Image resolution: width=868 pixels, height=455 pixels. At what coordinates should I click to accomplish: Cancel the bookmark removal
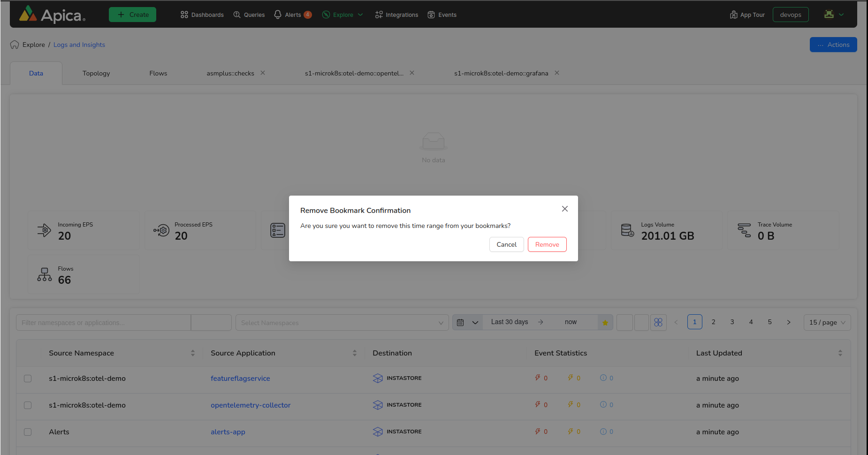coord(506,244)
